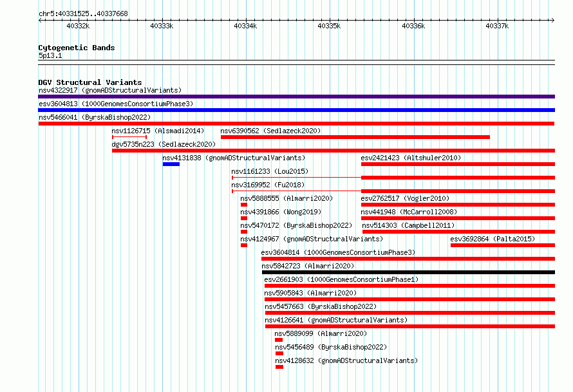Open nsv5470172 ByrskaBishop2022 label
The image size is (573, 392).
296,225
